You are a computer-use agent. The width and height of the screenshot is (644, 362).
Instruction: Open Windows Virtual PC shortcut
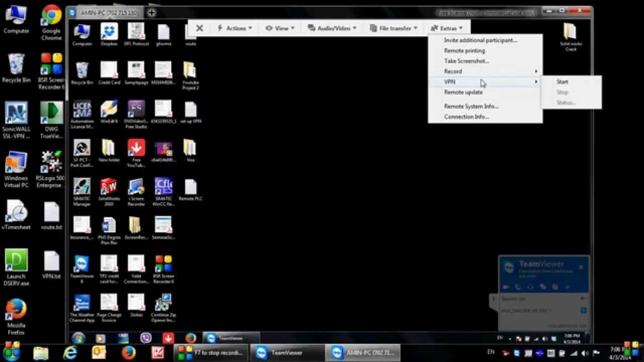pos(16,169)
